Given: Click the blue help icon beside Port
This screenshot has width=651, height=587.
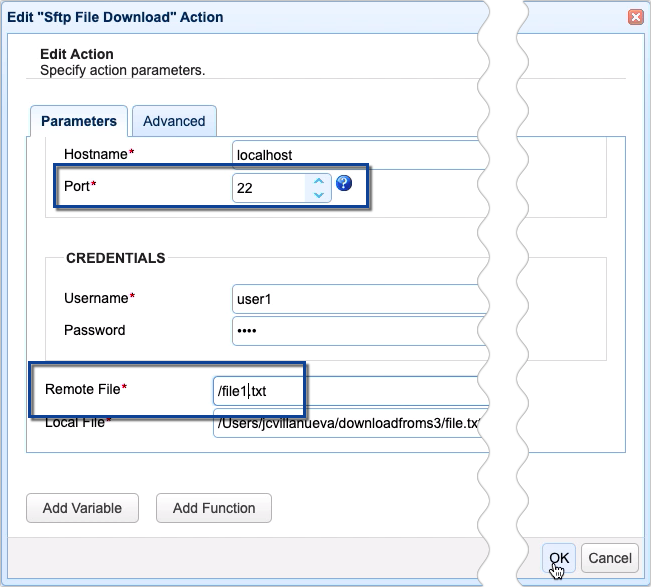Looking at the screenshot, I should coord(344,183).
